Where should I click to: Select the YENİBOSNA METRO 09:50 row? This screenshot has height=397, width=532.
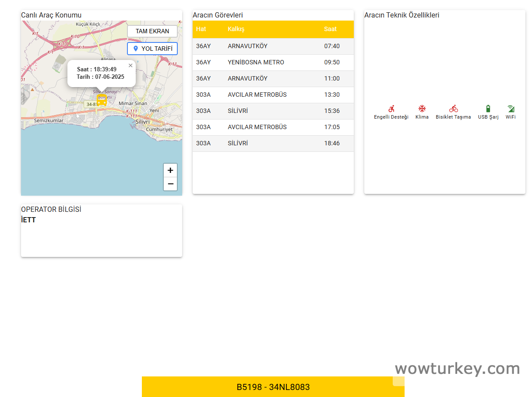273,62
